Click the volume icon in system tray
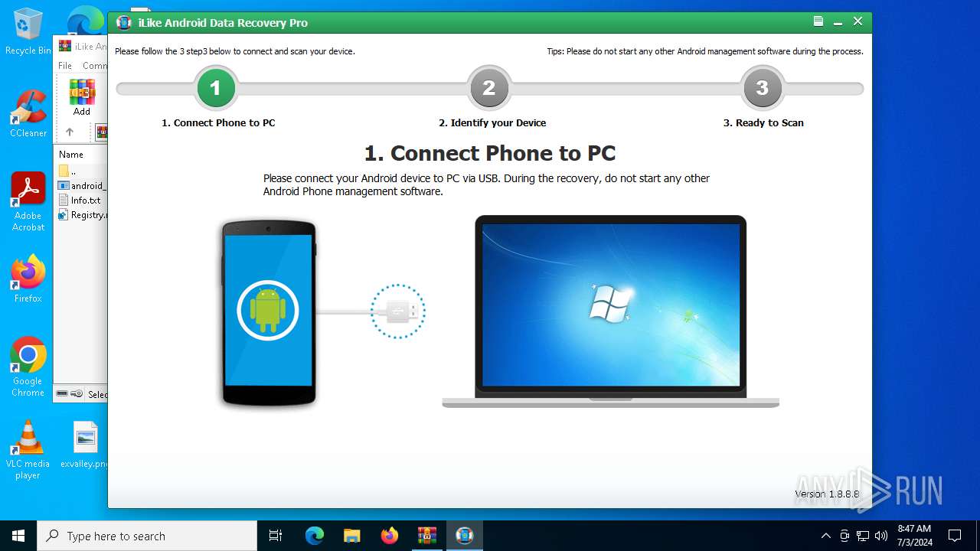Screen dimensions: 980x551 tap(881, 536)
